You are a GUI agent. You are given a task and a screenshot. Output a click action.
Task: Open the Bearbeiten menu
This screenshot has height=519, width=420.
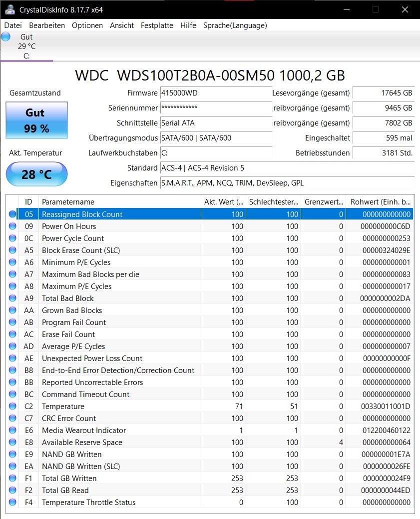click(x=47, y=25)
